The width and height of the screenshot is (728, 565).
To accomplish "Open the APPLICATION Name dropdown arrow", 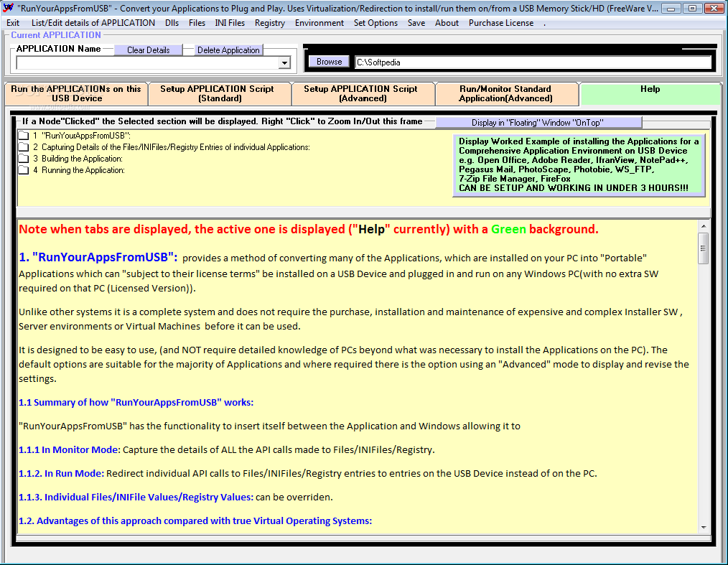I will click(x=284, y=62).
